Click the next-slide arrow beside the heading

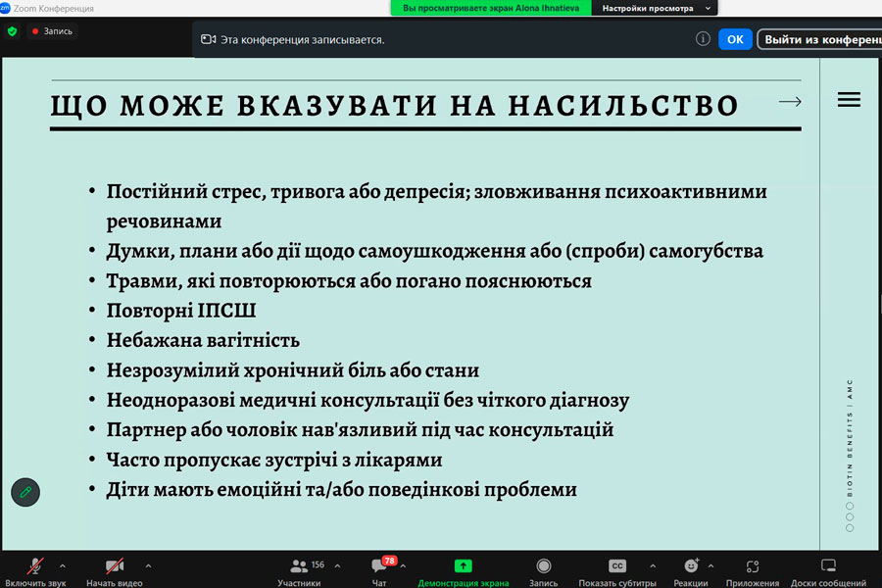click(790, 102)
